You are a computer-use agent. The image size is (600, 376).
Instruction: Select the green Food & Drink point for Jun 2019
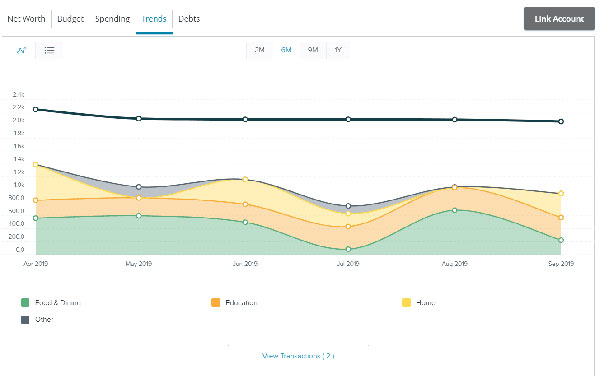click(x=245, y=222)
